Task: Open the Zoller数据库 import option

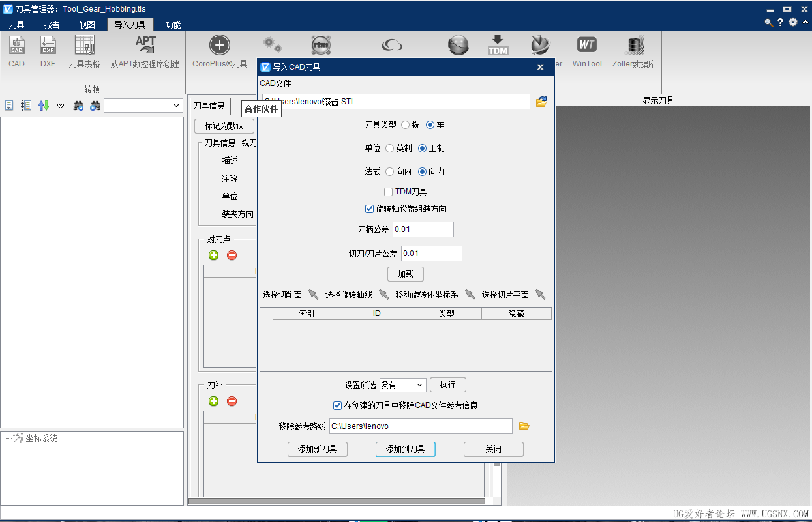Action: (x=634, y=51)
